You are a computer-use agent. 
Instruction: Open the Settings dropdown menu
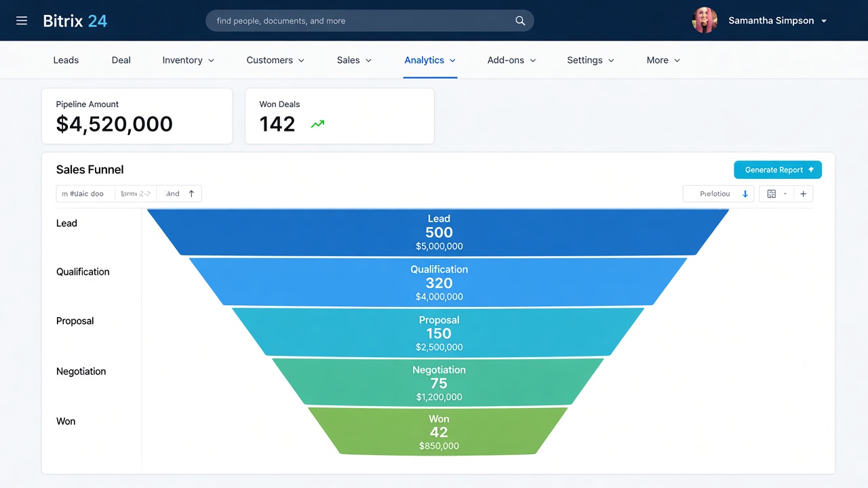[x=611, y=60]
